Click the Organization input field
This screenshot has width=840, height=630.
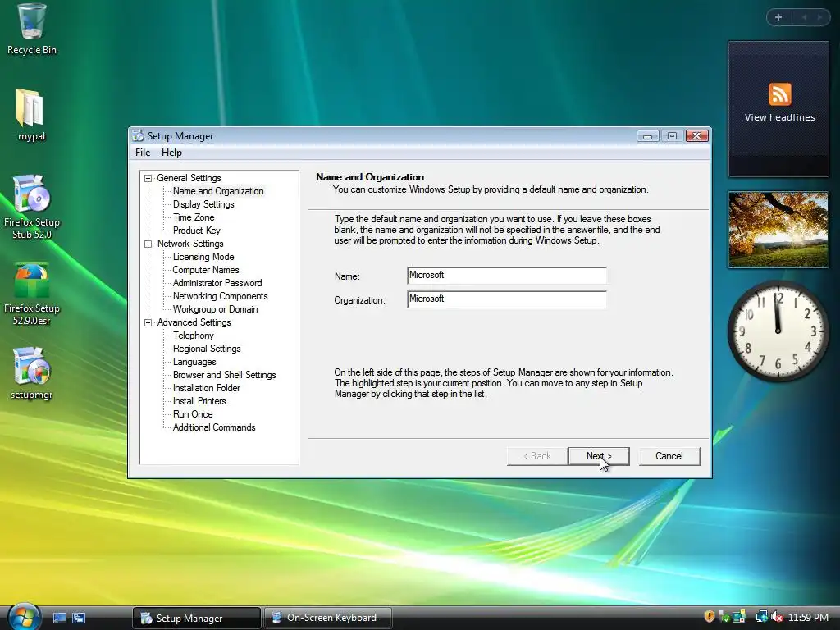506,299
